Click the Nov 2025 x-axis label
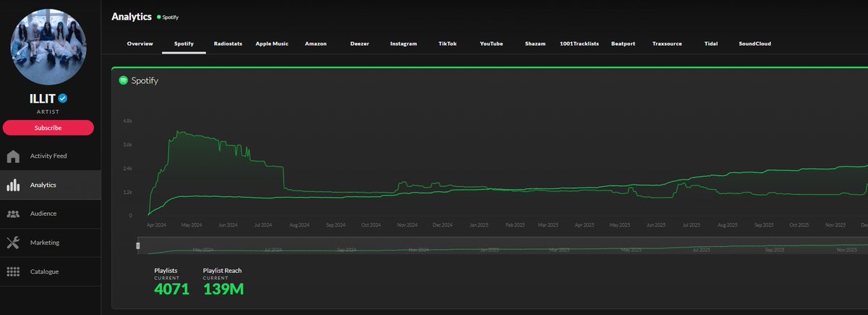Viewport: 868px width, 315px height. click(x=835, y=225)
